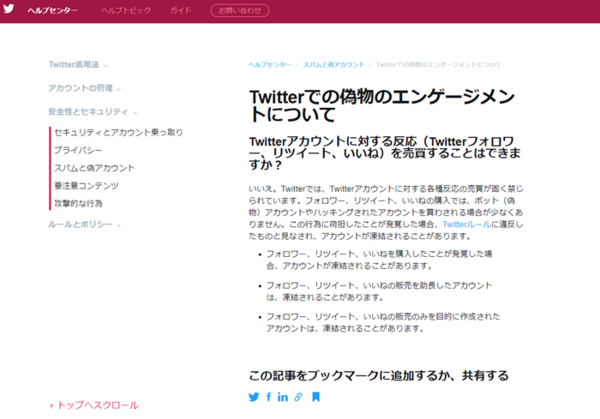Click the Twitter bird logo in header
Screen dimensions: 600x419
pos(8,9)
